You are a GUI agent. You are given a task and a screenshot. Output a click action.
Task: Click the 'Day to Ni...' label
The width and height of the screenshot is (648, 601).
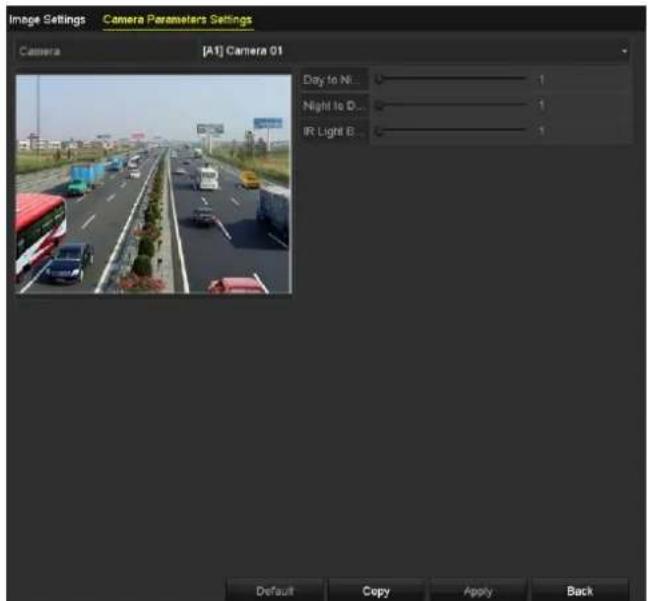point(331,79)
